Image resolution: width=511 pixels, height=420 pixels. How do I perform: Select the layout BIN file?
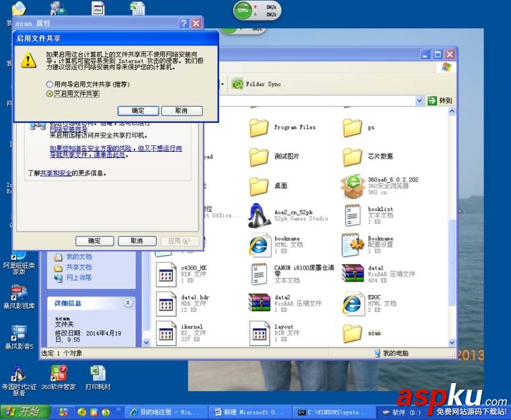[259, 333]
